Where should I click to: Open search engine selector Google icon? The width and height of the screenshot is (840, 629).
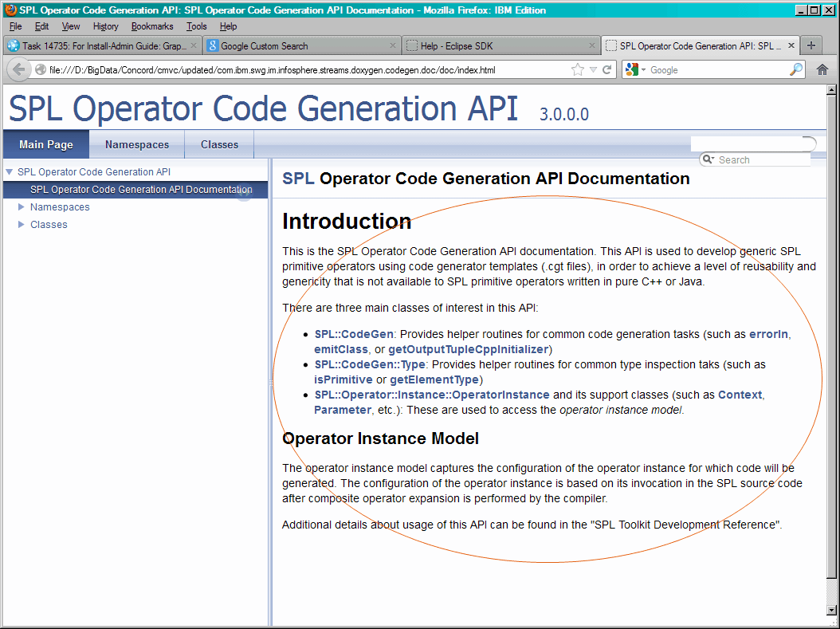pos(632,69)
